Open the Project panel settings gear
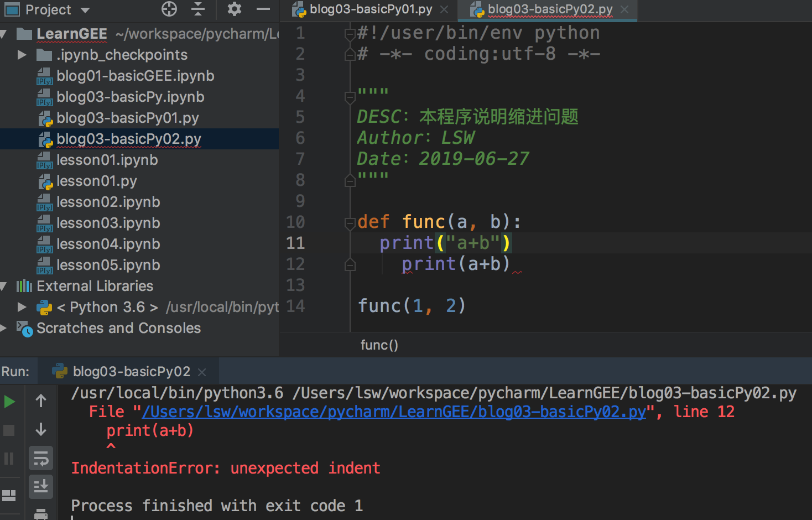Image resolution: width=812 pixels, height=520 pixels. [x=233, y=9]
